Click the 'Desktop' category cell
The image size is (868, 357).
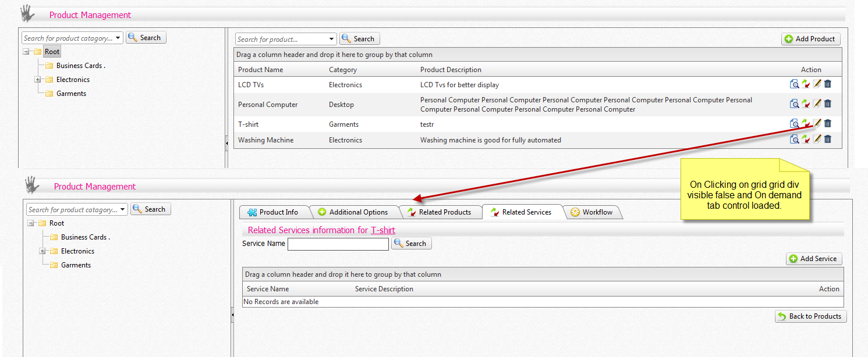click(x=341, y=105)
